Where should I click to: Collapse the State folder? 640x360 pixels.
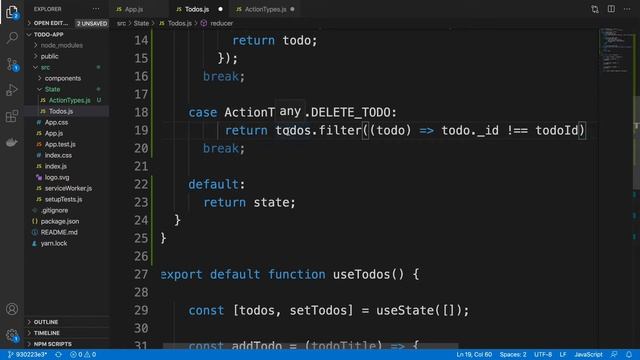point(52,89)
